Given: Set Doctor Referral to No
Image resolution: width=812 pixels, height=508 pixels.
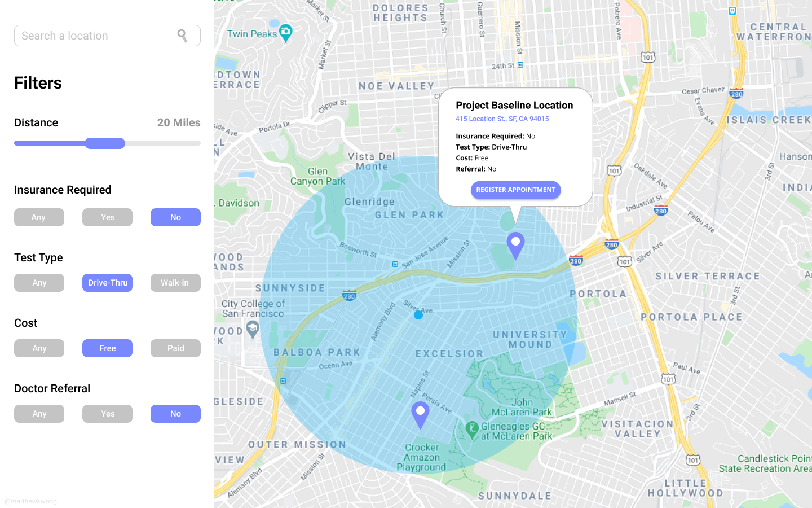Looking at the screenshot, I should point(175,414).
